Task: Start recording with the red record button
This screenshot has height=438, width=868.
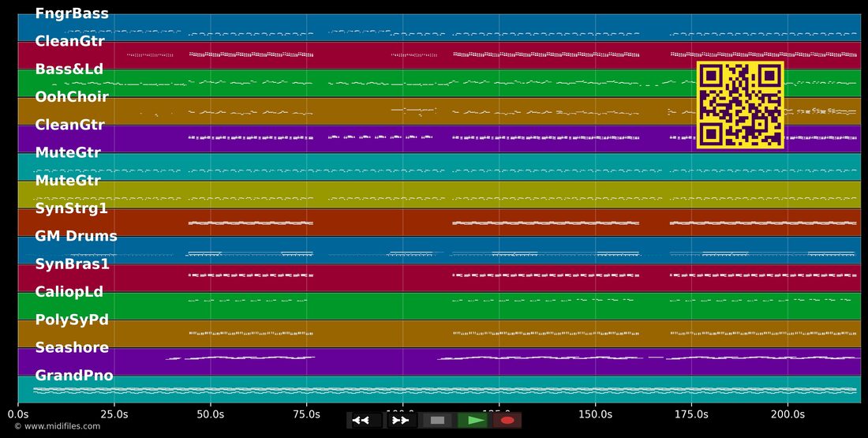Action: click(x=507, y=421)
